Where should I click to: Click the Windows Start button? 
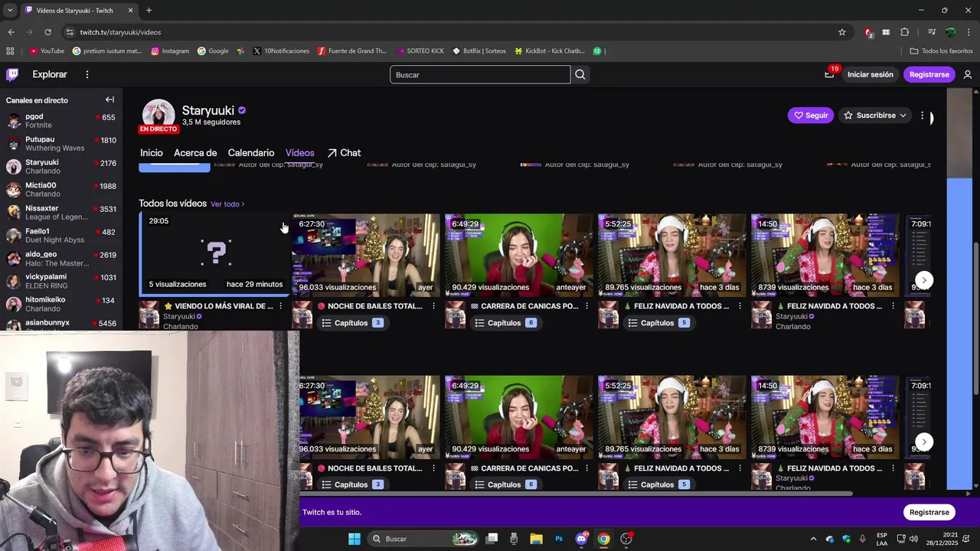pos(354,539)
